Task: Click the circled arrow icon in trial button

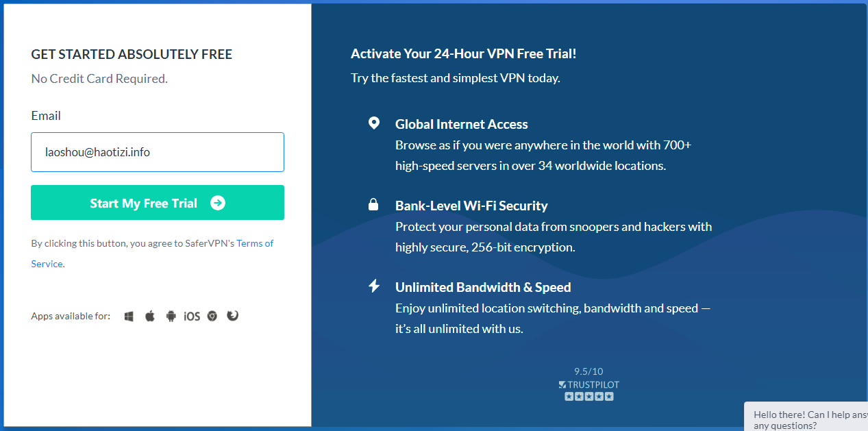Action: (x=218, y=203)
